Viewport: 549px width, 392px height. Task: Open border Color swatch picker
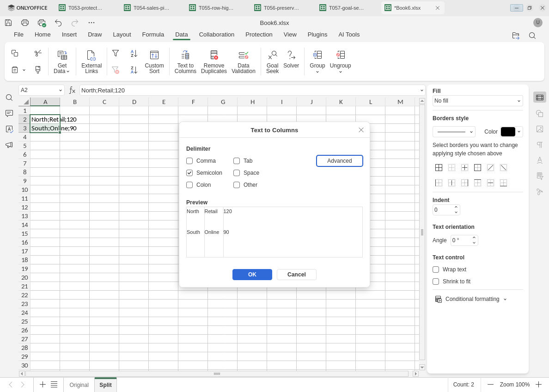pos(512,132)
